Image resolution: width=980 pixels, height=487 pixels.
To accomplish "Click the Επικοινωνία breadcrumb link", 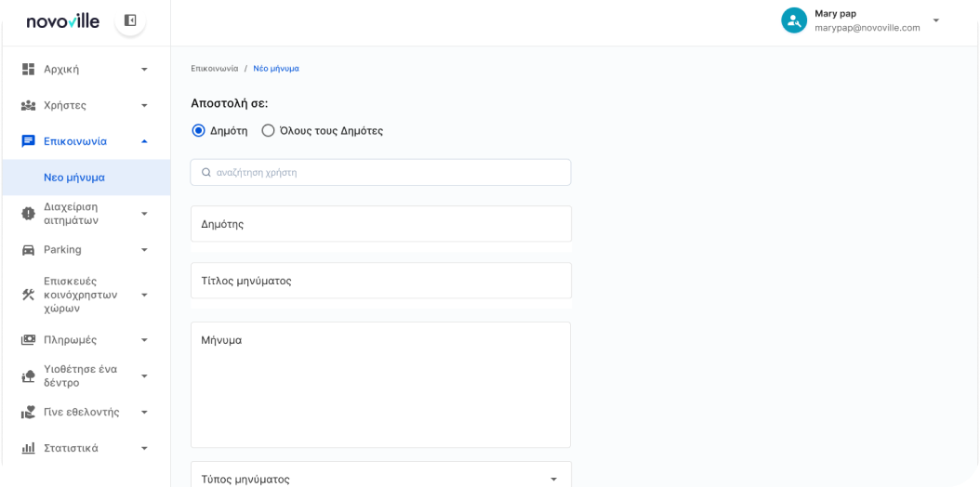I will [x=214, y=69].
